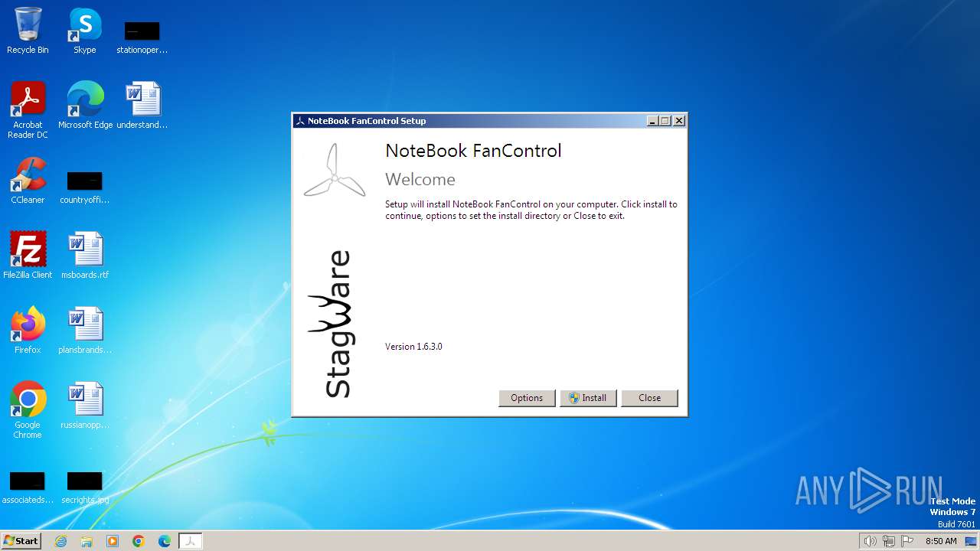
Task: Select the secrights.jpg image file
Action: coord(85,487)
